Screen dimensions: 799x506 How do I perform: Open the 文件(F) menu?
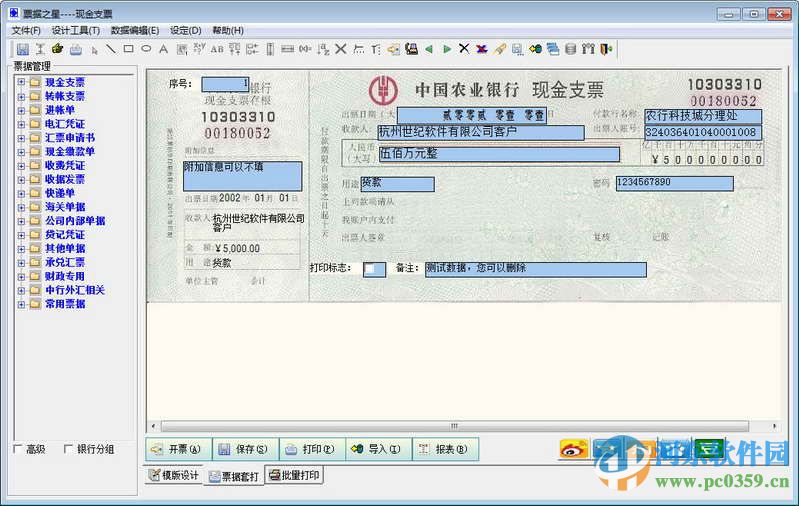(x=26, y=31)
